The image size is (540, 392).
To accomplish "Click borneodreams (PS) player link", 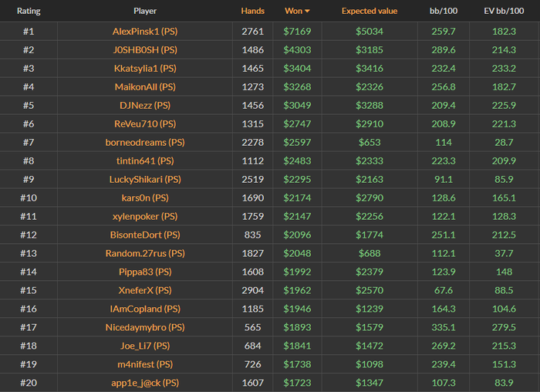I will tap(145, 143).
